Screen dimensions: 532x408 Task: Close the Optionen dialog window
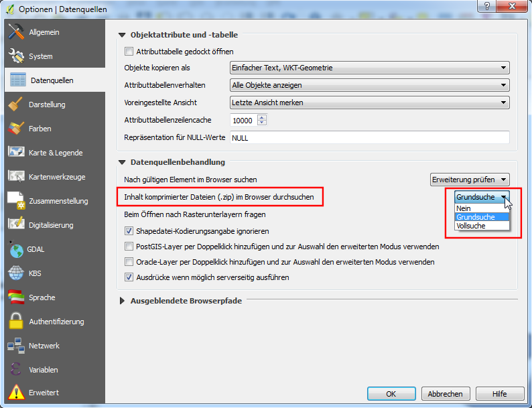513,6
